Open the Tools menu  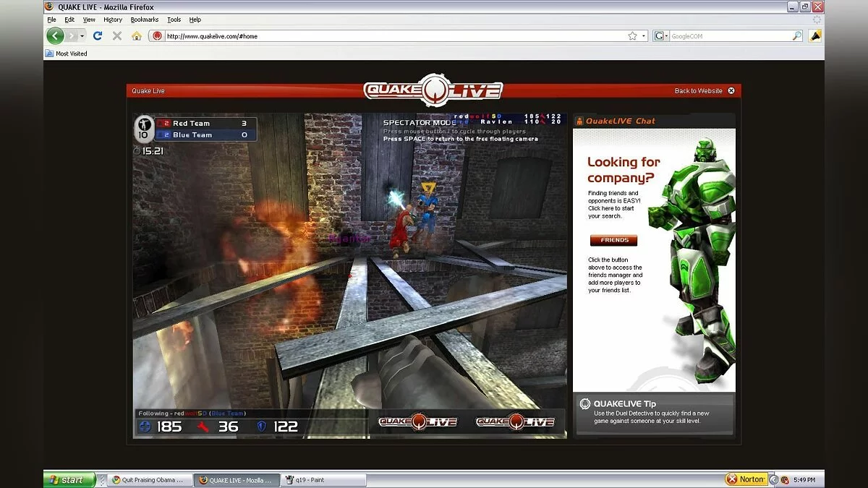coord(174,20)
